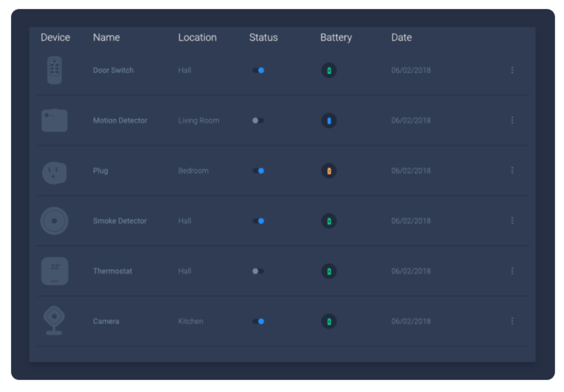Click the Thermostat date 06/02/2018
Screen dimensions: 564x392
click(x=410, y=271)
